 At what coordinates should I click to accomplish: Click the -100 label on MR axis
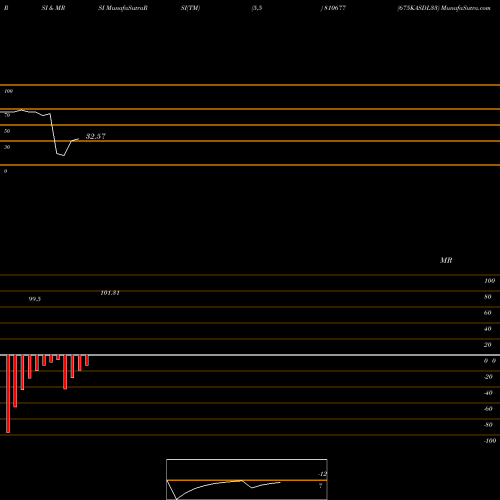(490, 441)
